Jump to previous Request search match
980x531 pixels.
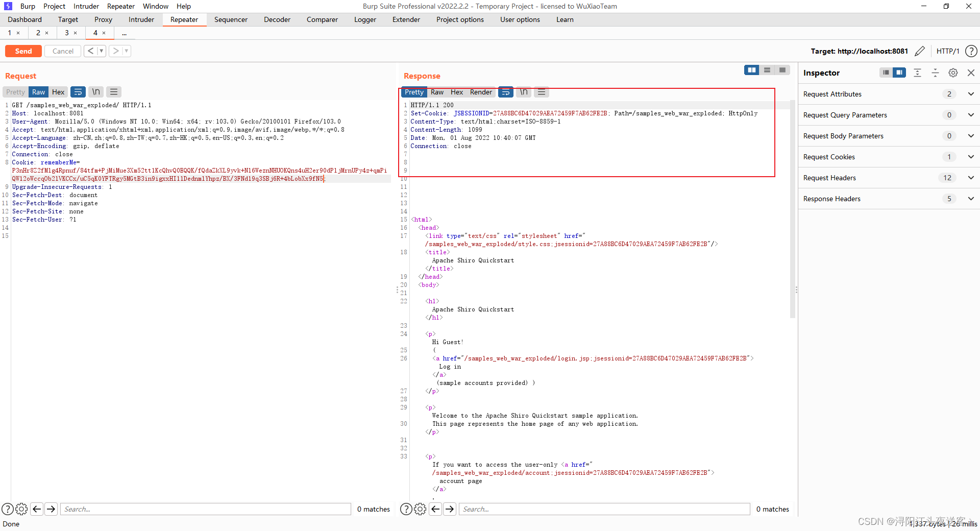point(37,509)
